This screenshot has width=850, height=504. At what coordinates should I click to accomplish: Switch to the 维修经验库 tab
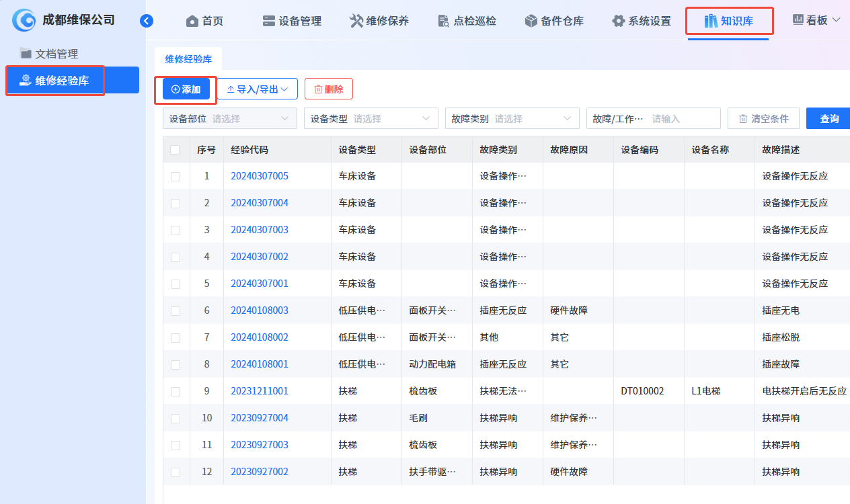pos(188,59)
